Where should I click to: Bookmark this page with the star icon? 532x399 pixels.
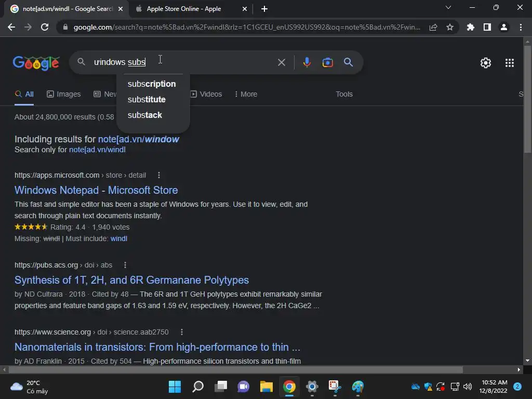click(x=450, y=27)
